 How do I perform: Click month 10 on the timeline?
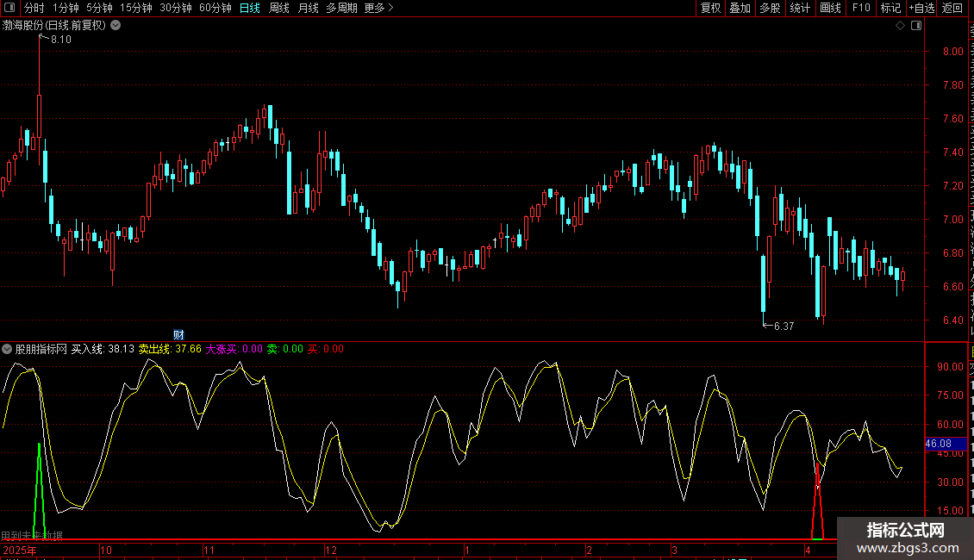[106, 550]
